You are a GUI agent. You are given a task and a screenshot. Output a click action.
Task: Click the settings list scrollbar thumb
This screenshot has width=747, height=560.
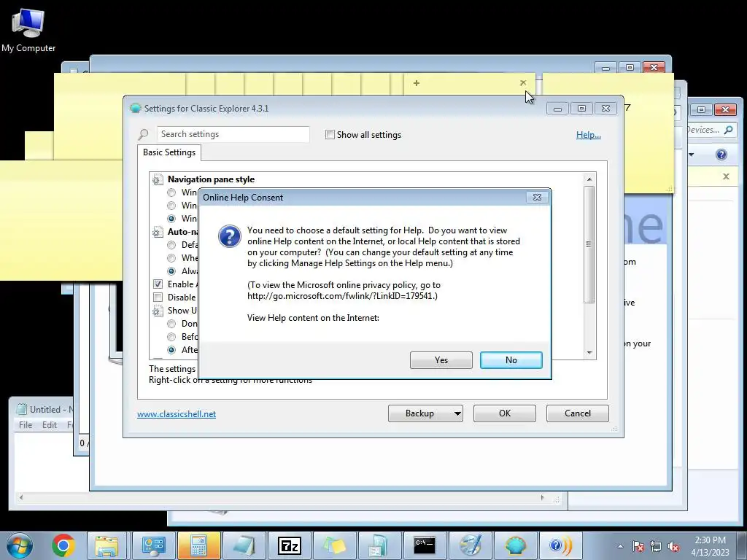(589, 244)
